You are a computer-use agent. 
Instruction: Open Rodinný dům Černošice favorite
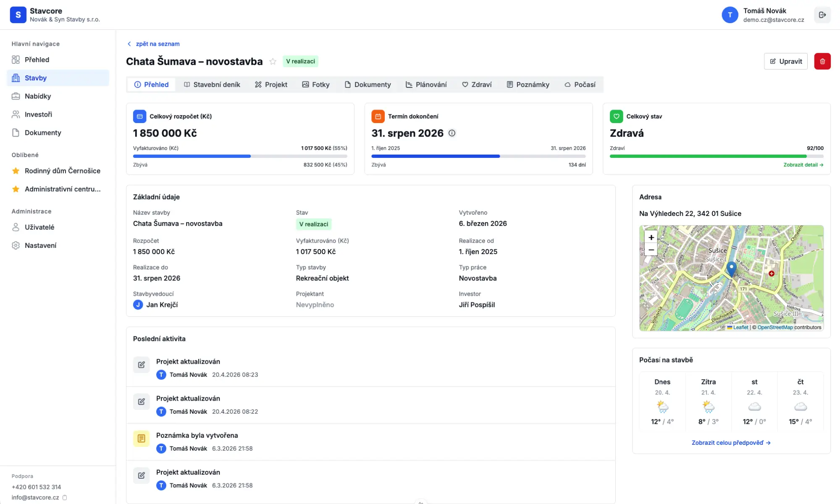coord(62,171)
